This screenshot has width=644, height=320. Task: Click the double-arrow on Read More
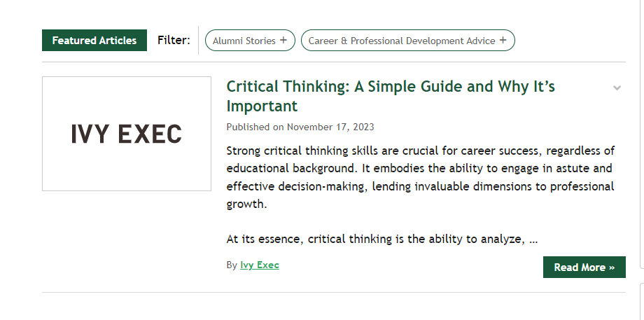[x=612, y=267]
